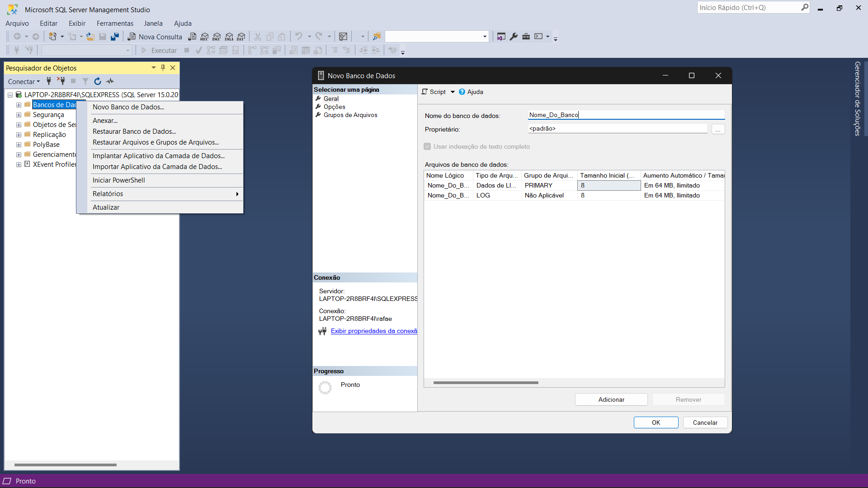This screenshot has height=488, width=868.
Task: Click the MDX query icon
Action: click(x=204, y=37)
